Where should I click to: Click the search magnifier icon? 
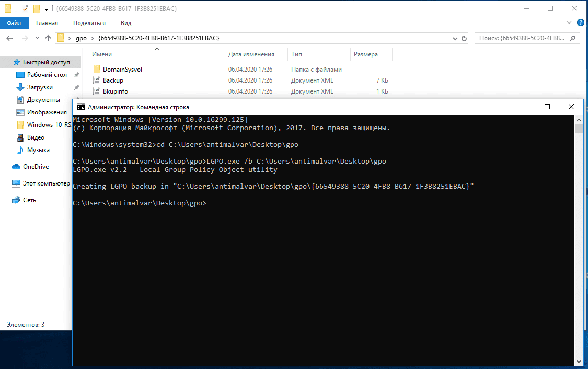pyautogui.click(x=573, y=38)
